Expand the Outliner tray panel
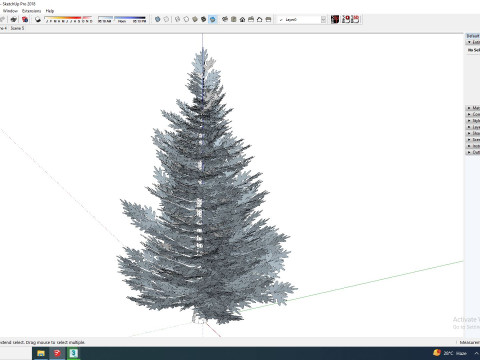Viewport: 480px width, 360px height. 473,152
